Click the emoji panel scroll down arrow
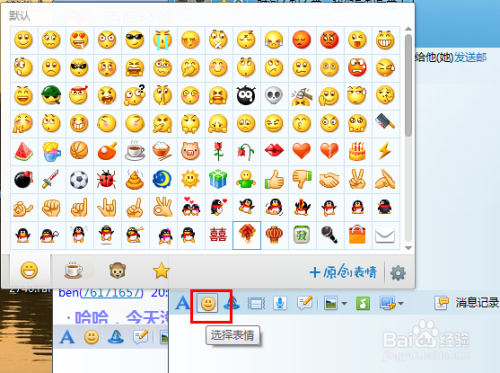The image size is (500, 373). click(408, 248)
